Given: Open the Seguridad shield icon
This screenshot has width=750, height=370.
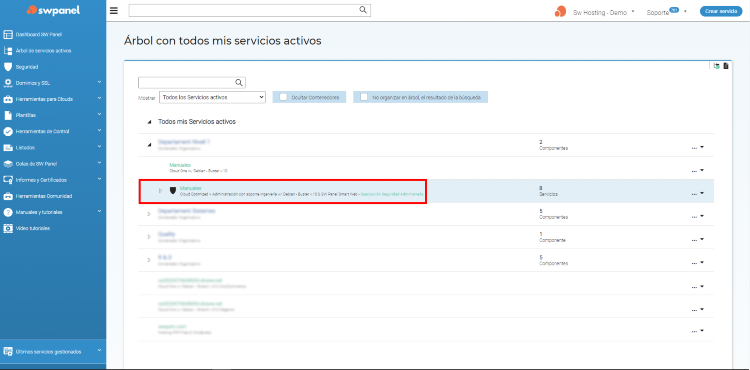Looking at the screenshot, I should pyautogui.click(x=8, y=67).
